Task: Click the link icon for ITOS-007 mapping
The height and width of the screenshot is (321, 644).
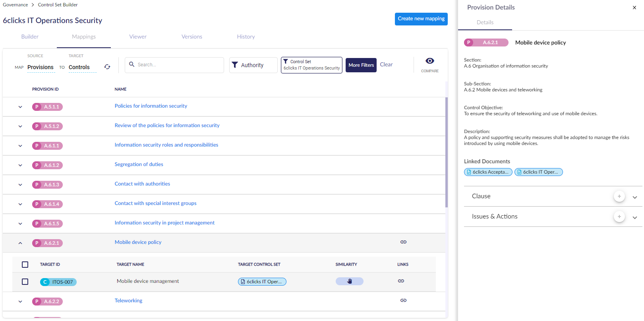Action: tap(401, 281)
